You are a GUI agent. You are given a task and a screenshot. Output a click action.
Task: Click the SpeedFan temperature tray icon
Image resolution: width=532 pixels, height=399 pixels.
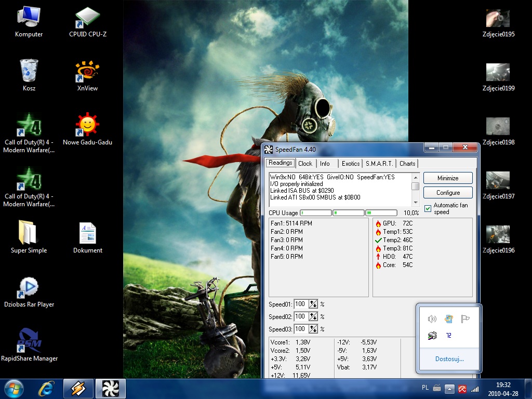coord(448,336)
